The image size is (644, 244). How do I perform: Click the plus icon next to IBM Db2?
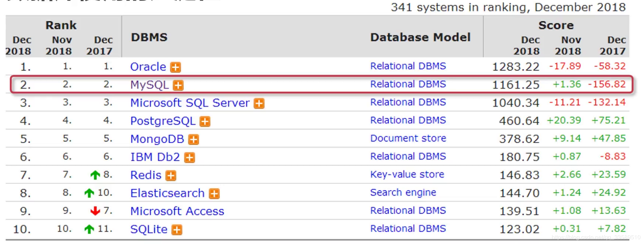point(189,157)
